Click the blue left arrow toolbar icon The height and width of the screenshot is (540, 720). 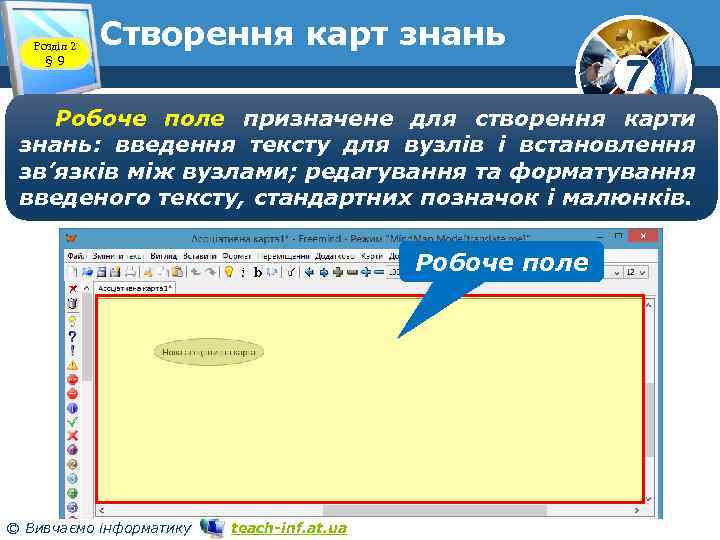(x=309, y=272)
